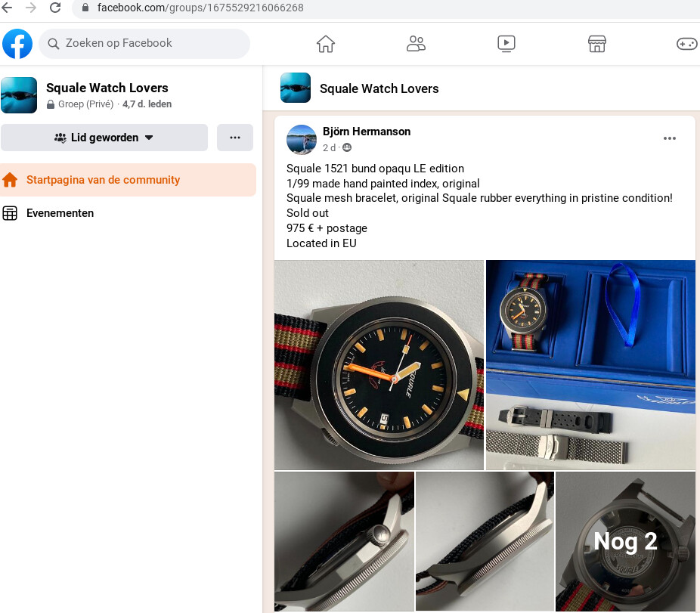The width and height of the screenshot is (700, 613).
Task: Open Björn Hermanson's profile picture
Action: pos(302,139)
